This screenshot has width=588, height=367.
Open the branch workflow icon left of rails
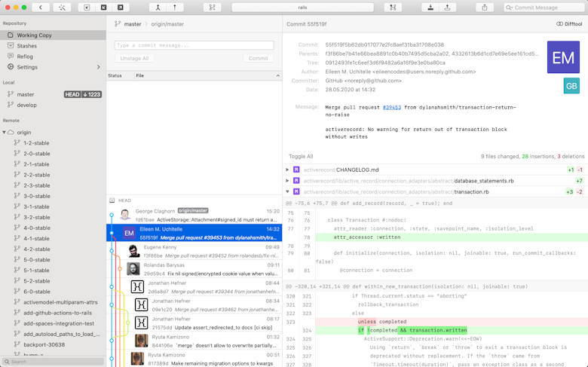pyautogui.click(x=213, y=7)
